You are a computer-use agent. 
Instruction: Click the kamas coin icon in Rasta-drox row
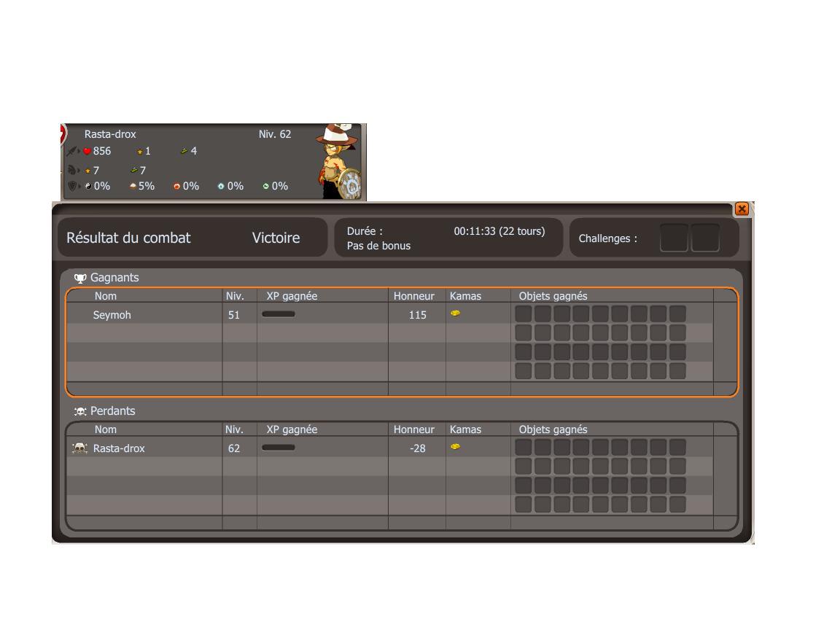tap(455, 447)
